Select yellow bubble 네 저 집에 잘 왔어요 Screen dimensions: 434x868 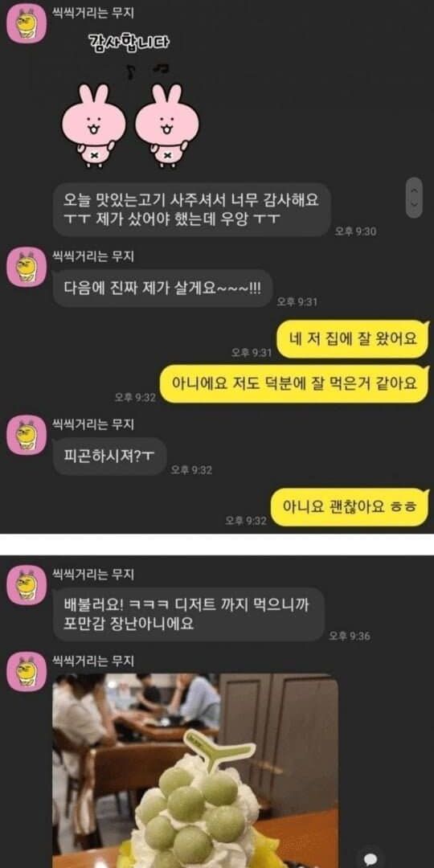[x=353, y=339]
